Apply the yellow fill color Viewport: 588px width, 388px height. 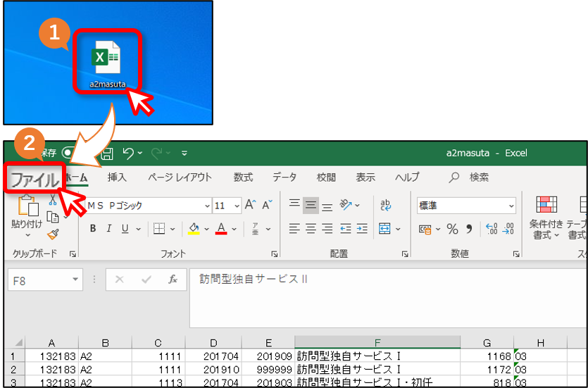coord(194,228)
